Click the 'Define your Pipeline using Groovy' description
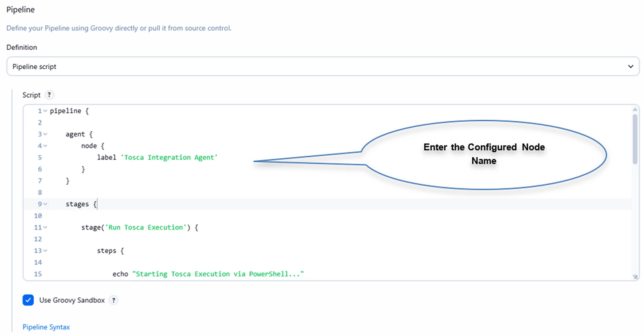This screenshot has width=644, height=335. pyautogui.click(x=119, y=28)
